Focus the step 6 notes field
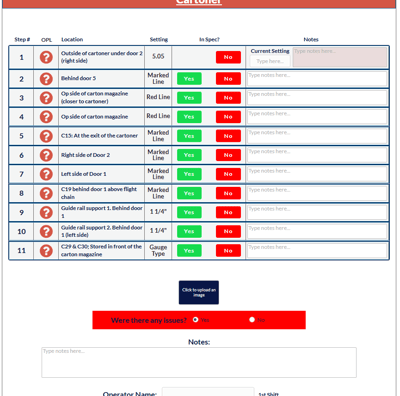 (x=317, y=155)
